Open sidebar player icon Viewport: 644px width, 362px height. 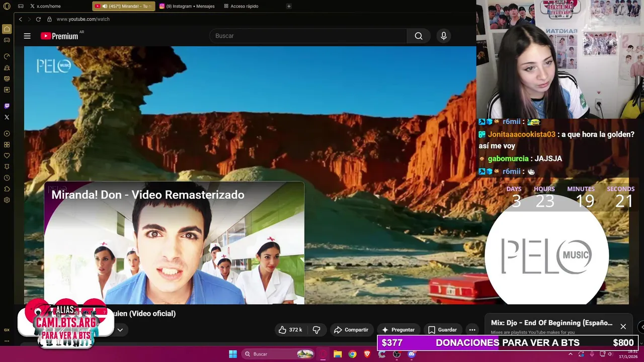pyautogui.click(x=7, y=134)
